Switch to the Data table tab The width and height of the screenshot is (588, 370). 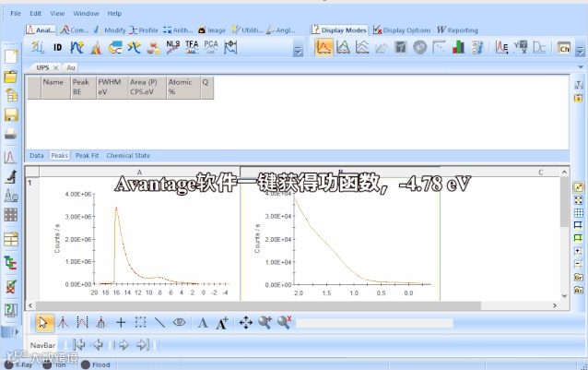pyautogui.click(x=37, y=155)
